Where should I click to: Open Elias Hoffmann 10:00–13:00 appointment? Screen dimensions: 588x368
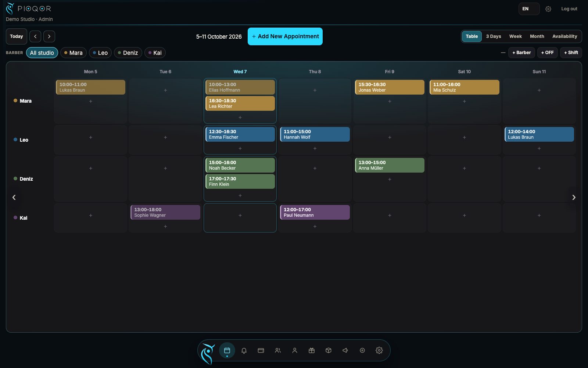[240, 87]
